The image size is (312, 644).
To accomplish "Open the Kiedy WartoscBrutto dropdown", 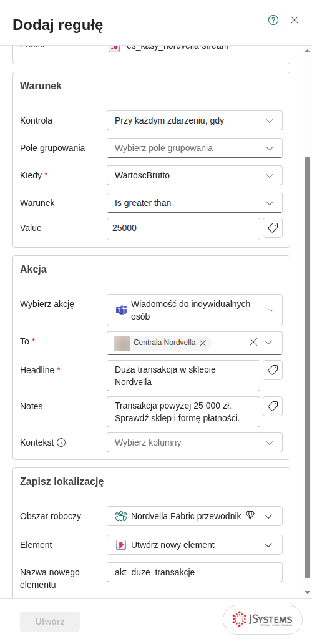I will pos(195,175).
